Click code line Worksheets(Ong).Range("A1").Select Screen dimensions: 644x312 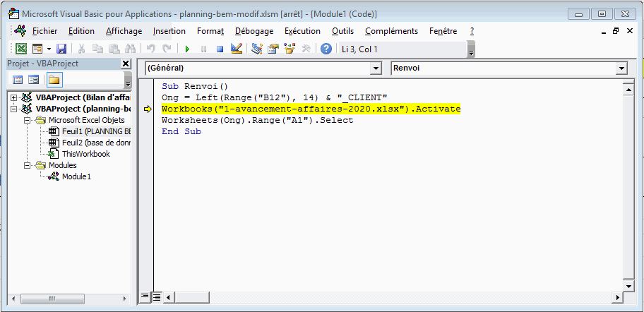pyautogui.click(x=258, y=120)
